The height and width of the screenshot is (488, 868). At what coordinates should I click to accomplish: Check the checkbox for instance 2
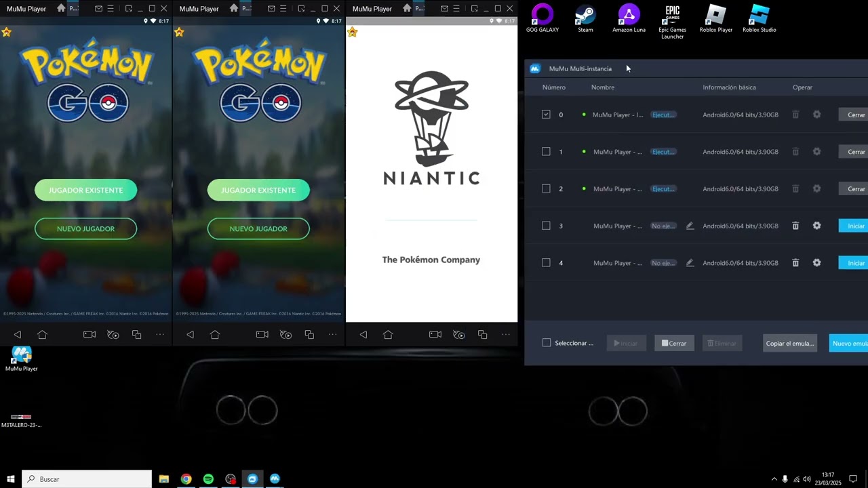click(546, 189)
